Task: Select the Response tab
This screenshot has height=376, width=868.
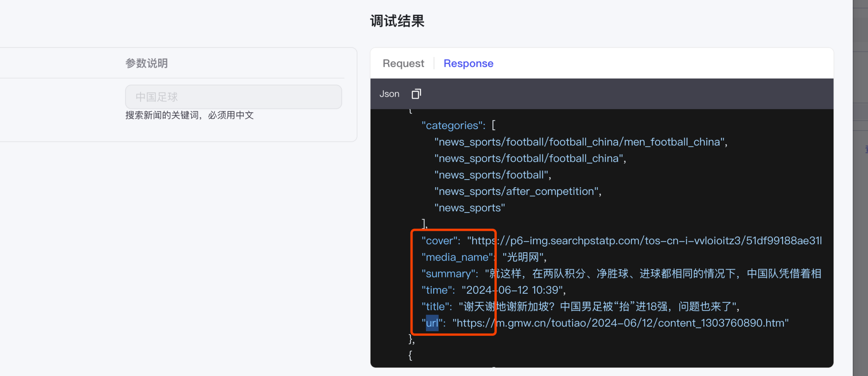Action: tap(468, 63)
